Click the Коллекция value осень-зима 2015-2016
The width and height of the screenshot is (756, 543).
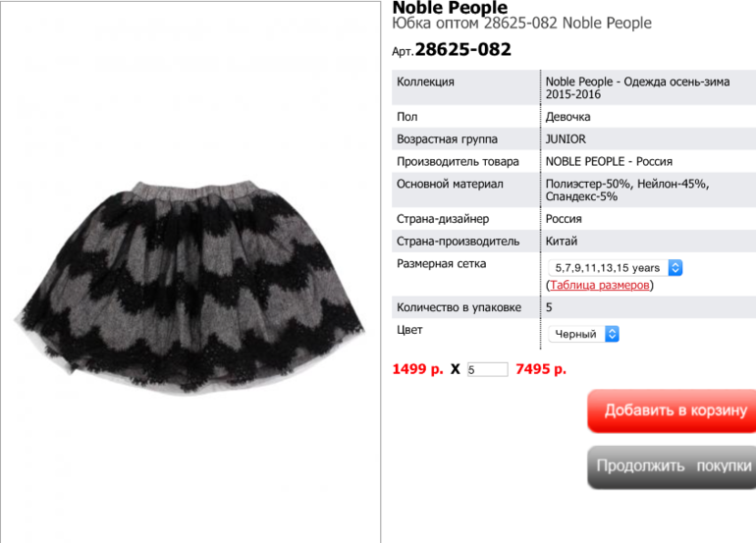(637, 87)
